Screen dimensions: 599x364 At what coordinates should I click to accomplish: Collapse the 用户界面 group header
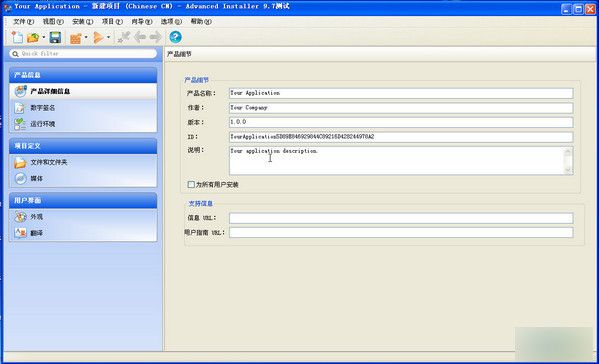[83, 201]
